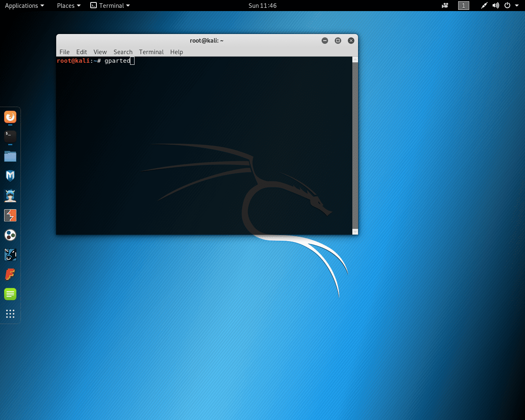Show all applications grid
This screenshot has height=420, width=525.
(x=10, y=314)
